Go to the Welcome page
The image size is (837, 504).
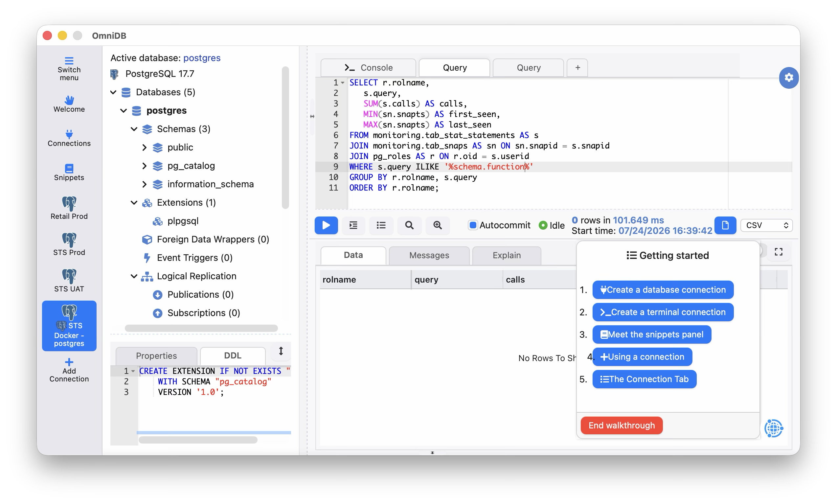[x=69, y=104]
